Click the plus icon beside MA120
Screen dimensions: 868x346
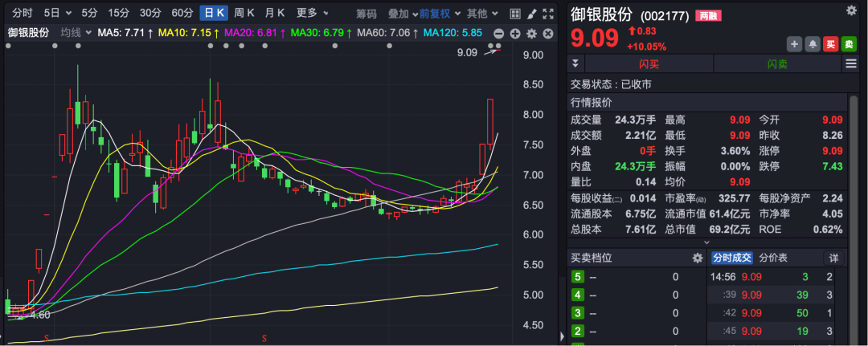515,33
